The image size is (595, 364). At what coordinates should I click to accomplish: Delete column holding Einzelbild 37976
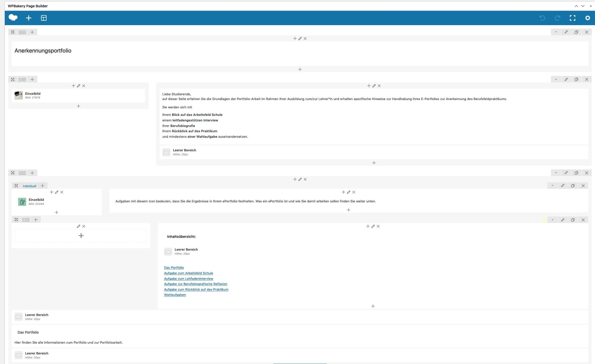[x=84, y=86]
